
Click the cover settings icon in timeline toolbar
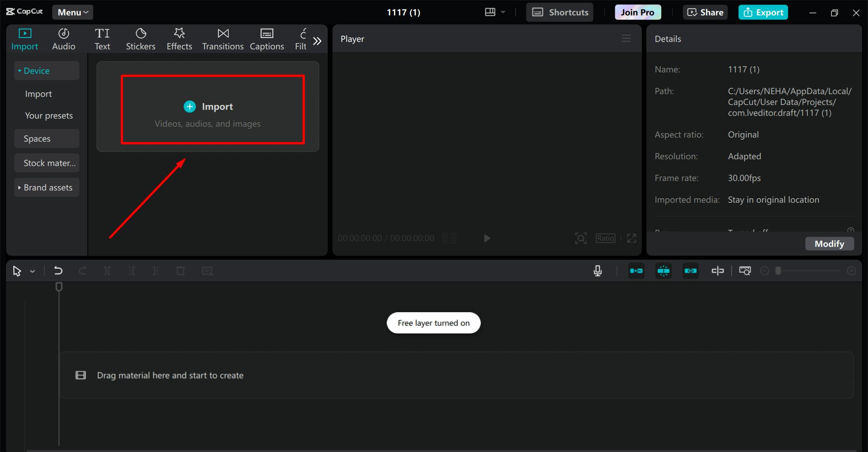point(745,271)
